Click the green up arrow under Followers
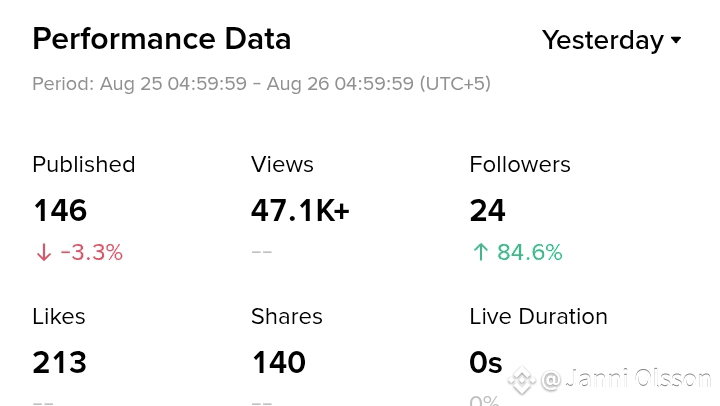The height and width of the screenshot is (406, 720). pyautogui.click(x=481, y=252)
